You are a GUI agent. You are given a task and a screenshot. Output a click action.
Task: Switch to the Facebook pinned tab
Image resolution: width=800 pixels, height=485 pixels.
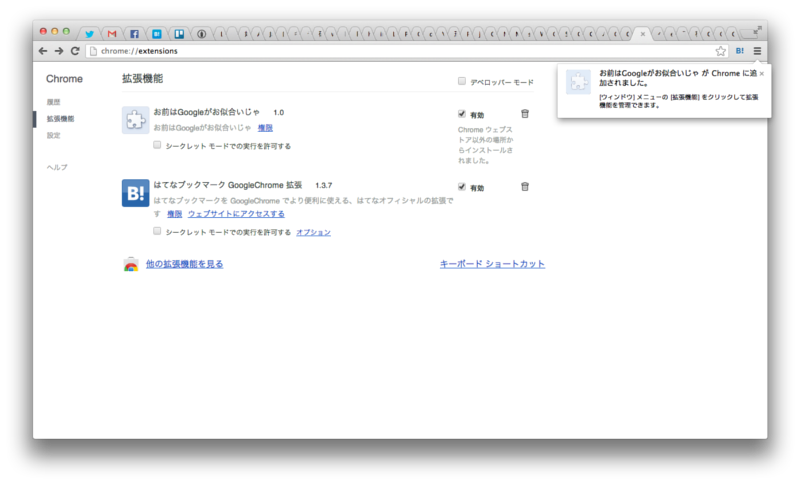point(134,34)
